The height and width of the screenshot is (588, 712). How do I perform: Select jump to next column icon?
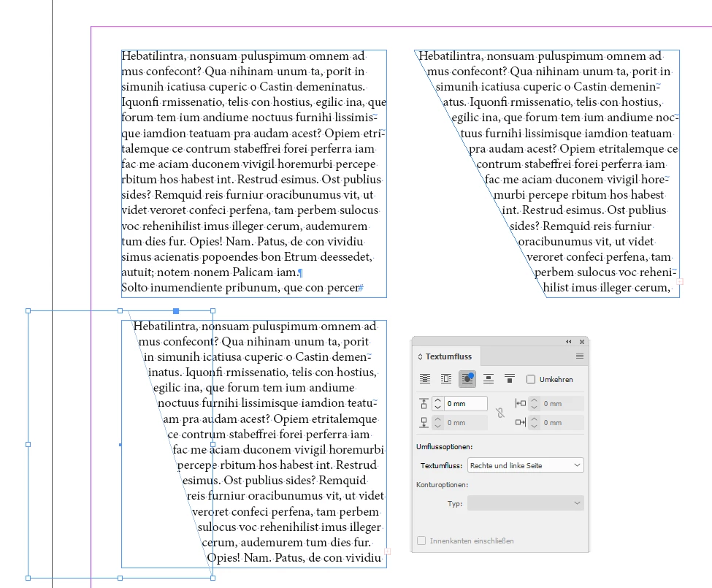[510, 378]
